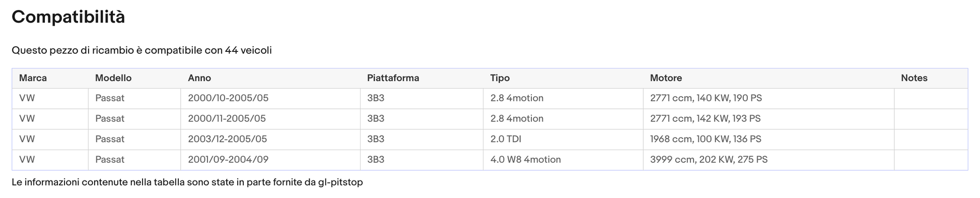
Task: Click the gl-pitstop information note
Action: 187,182
